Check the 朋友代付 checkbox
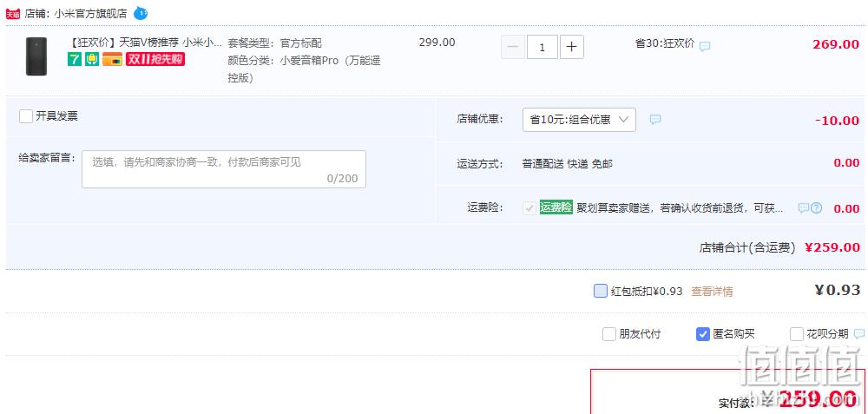Viewport: 868px width, 414px height. (609, 334)
